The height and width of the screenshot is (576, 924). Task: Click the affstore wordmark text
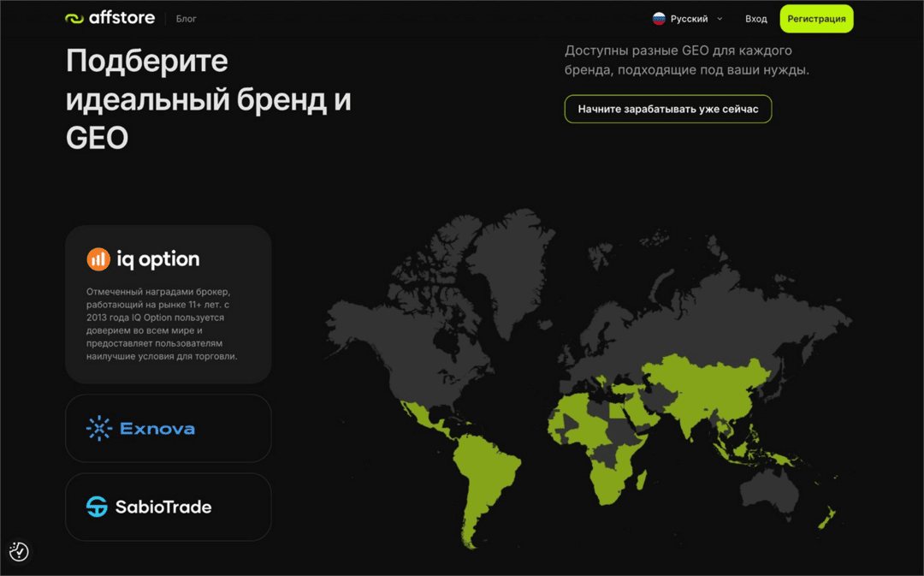122,18
